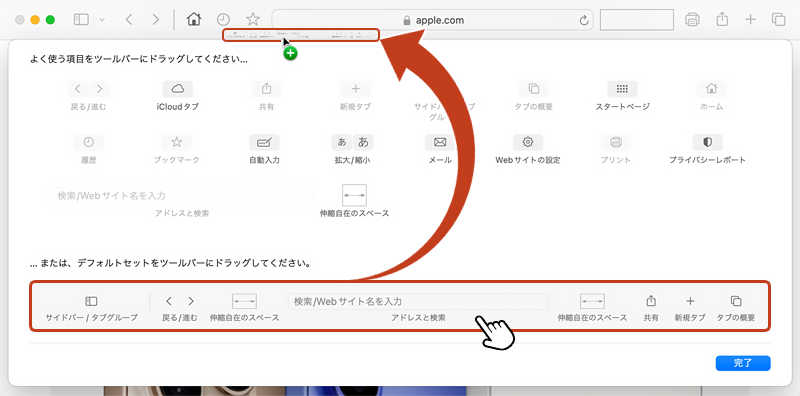Viewport: 800px width, 396px height.
Task: Go forward using the top toolbar's forward arrow
Action: [156, 20]
